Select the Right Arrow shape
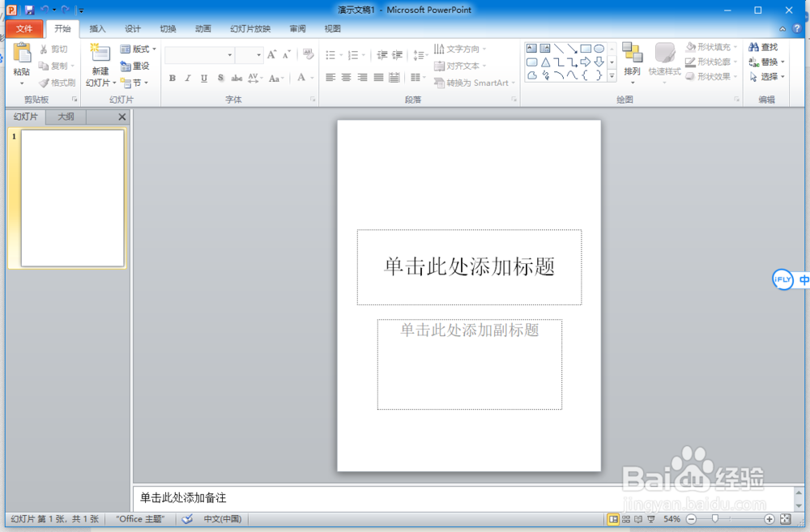This screenshot has width=810, height=532. coord(586,62)
